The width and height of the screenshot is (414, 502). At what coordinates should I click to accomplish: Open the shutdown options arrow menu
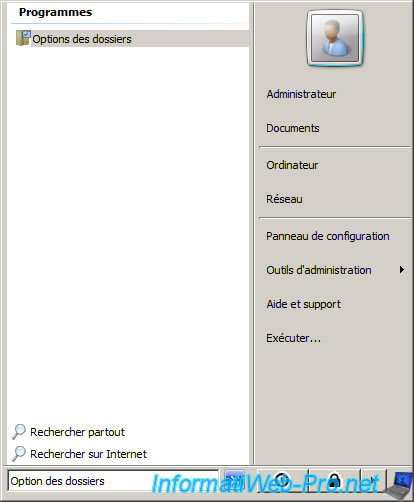pyautogui.click(x=373, y=480)
